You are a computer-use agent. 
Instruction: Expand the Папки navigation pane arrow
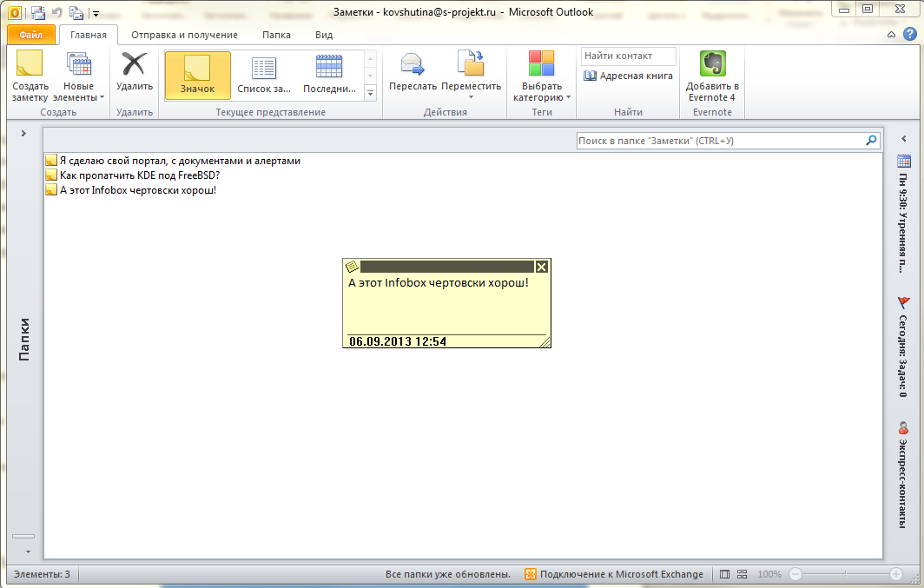(x=23, y=134)
